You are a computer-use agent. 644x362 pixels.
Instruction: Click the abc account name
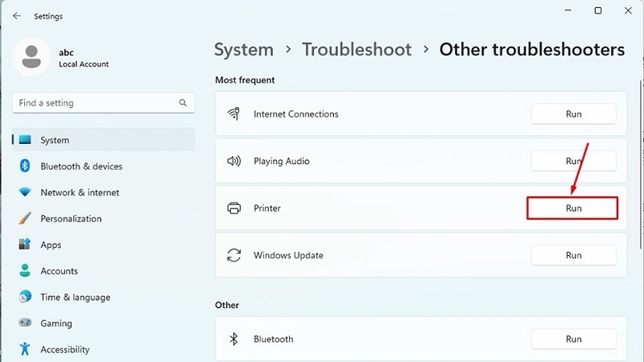pyautogui.click(x=66, y=52)
